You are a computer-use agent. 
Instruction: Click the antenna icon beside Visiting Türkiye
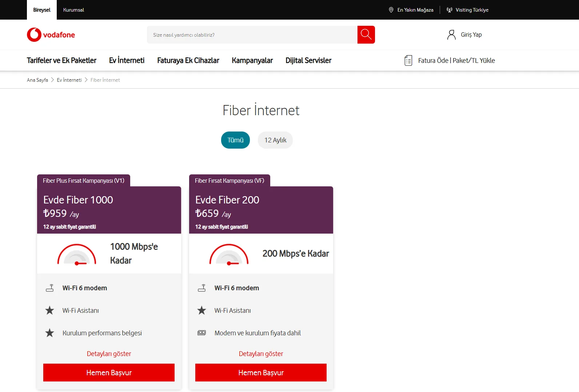[x=450, y=10]
